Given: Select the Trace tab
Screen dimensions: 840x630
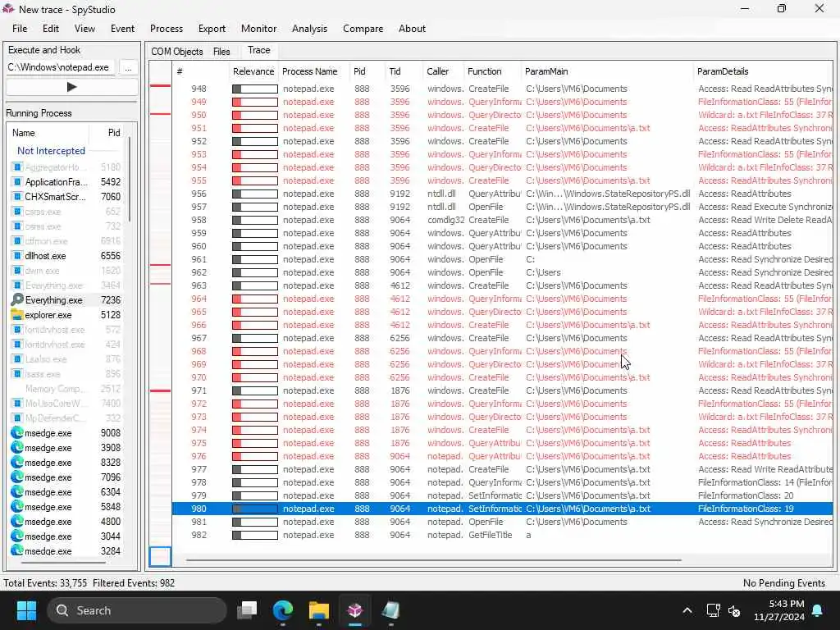Looking at the screenshot, I should (258, 50).
